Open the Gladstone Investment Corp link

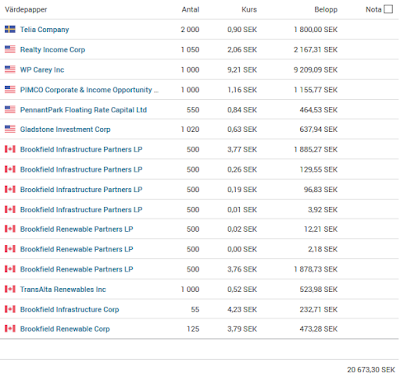(x=65, y=129)
